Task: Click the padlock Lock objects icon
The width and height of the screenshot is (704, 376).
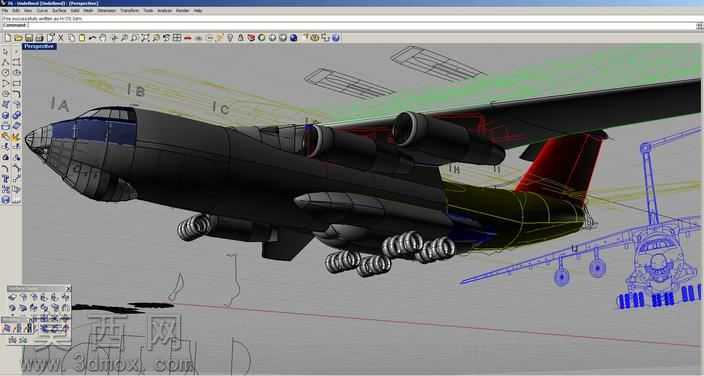Action: pos(241,38)
